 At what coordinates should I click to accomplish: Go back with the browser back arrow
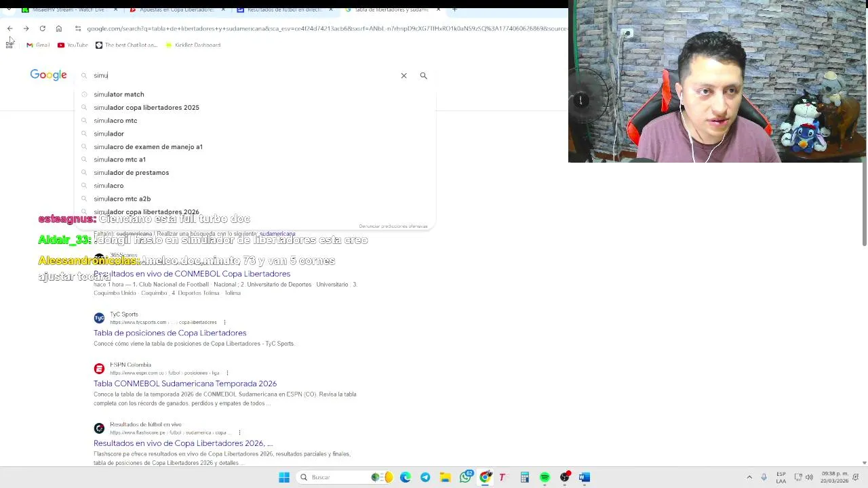[9, 28]
